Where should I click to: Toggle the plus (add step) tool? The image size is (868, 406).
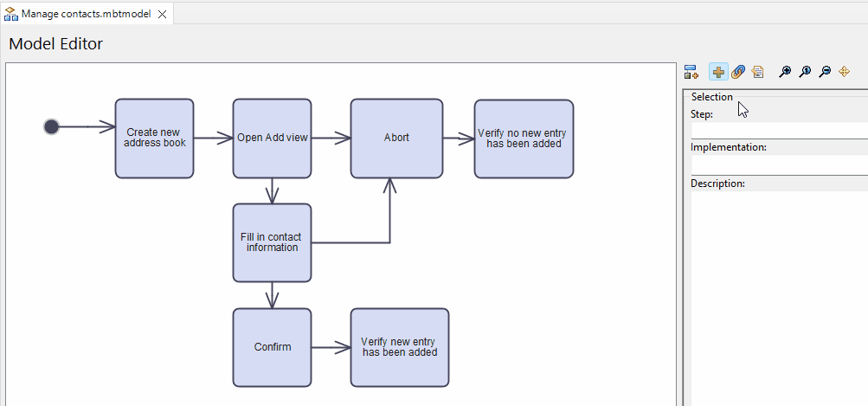(x=717, y=72)
